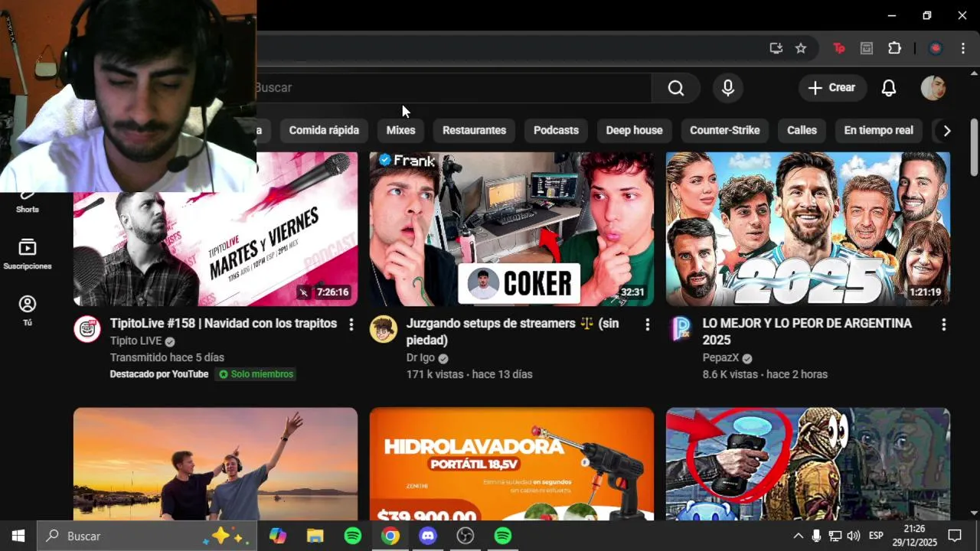Screen dimensions: 980x551
Task: Open options menu for Juzgando setups video
Action: 648,324
